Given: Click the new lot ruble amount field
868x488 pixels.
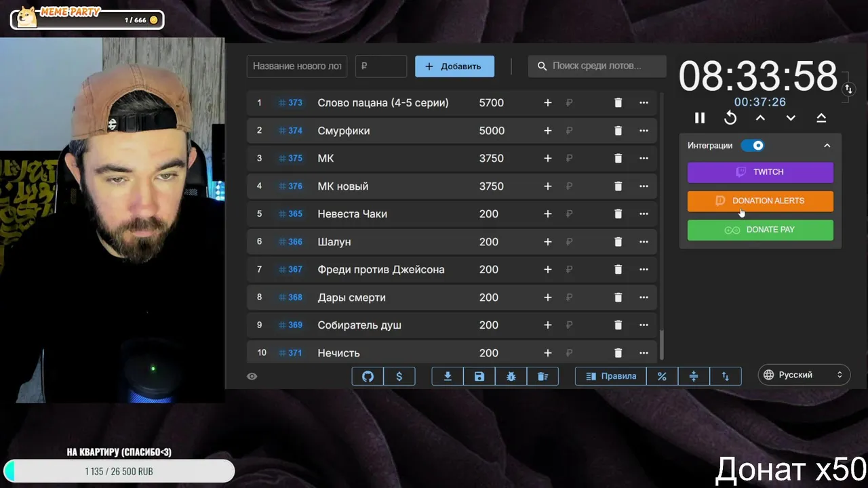Looking at the screenshot, I should click(381, 66).
